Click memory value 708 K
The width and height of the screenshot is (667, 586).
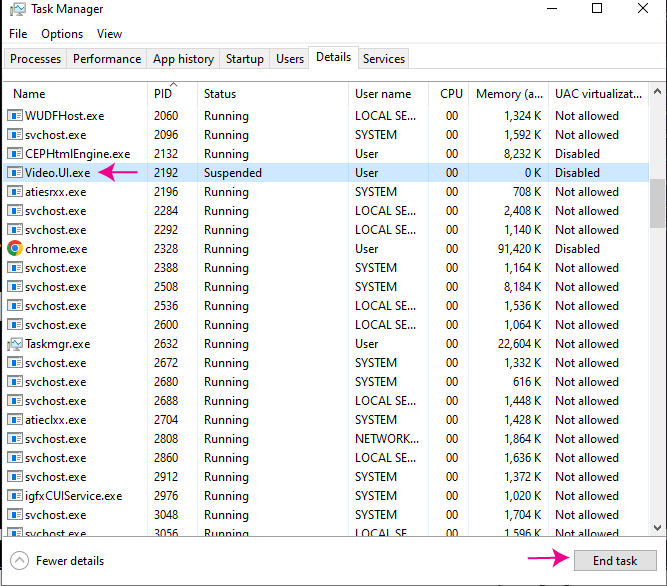click(x=527, y=192)
